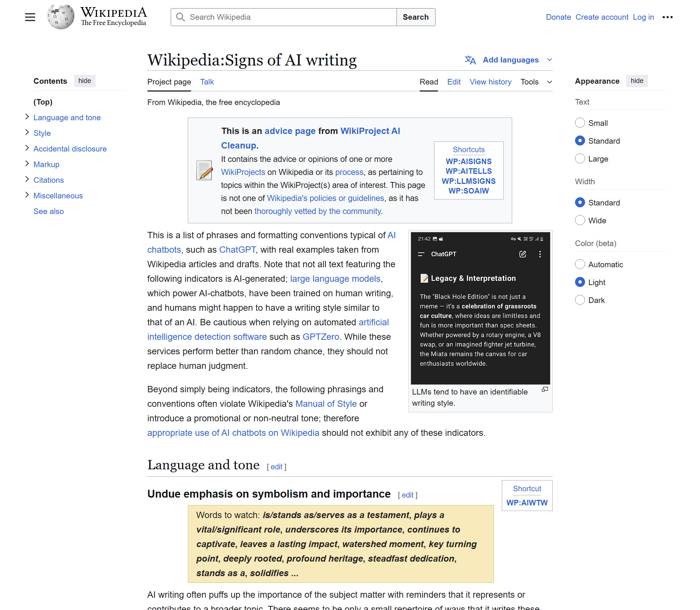Select Light color mode
Screen dimensions: 700x610
(x=580, y=282)
